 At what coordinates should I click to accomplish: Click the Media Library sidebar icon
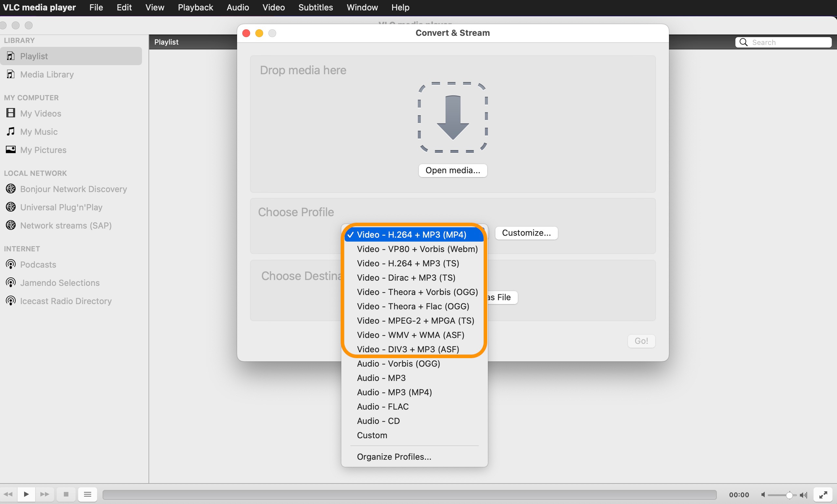coord(10,74)
